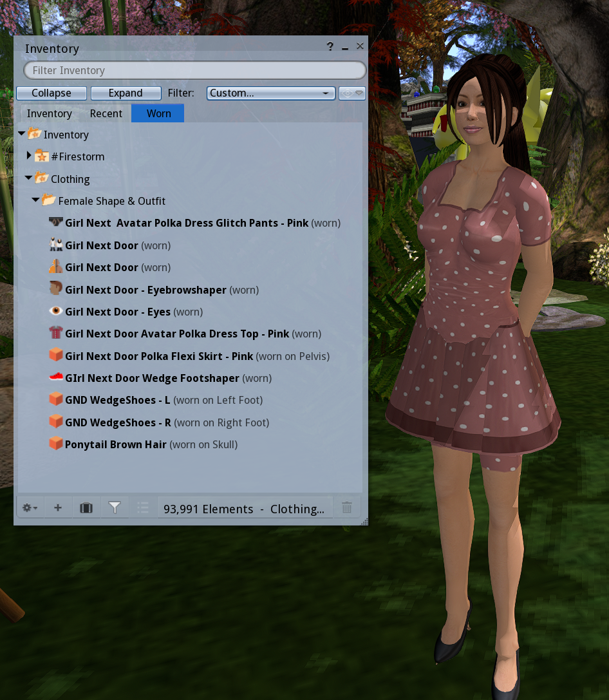Click the help question mark in Inventory title bar

click(330, 46)
